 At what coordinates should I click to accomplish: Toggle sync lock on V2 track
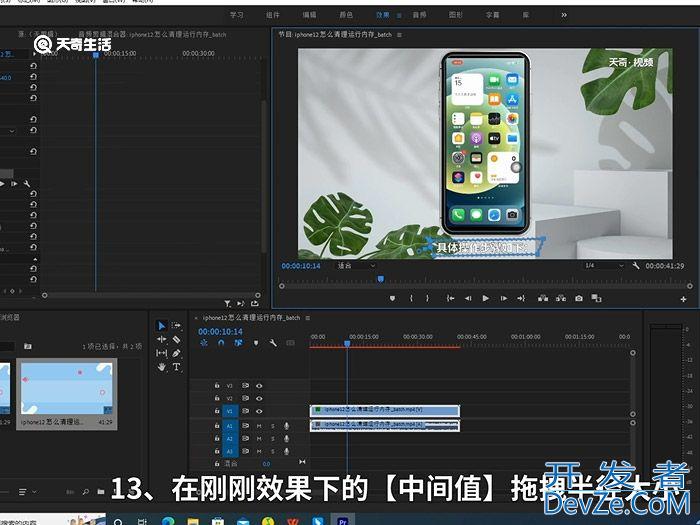click(245, 398)
